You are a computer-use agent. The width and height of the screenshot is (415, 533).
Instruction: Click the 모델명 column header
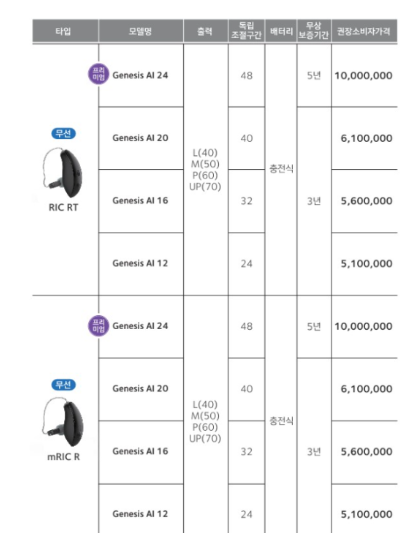click(141, 31)
